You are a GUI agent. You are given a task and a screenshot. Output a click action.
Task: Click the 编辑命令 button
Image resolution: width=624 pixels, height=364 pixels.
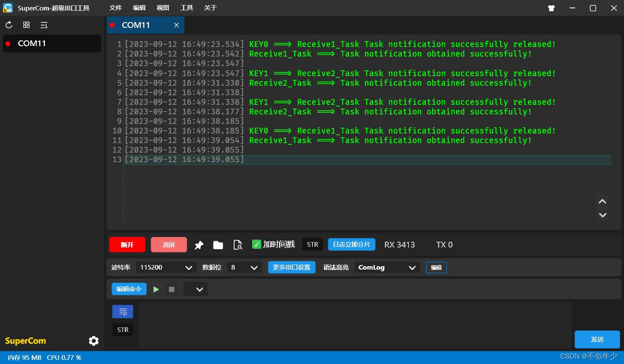pos(129,289)
